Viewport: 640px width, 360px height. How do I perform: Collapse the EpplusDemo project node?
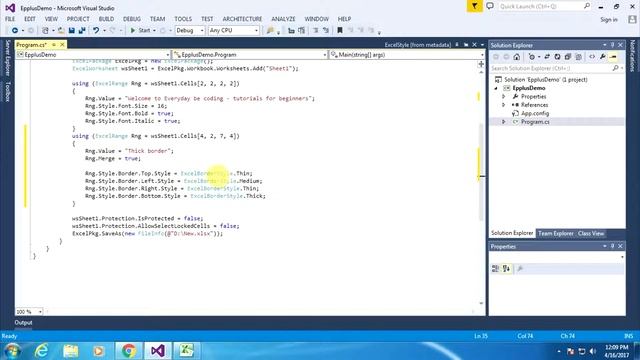pyautogui.click(x=496, y=88)
